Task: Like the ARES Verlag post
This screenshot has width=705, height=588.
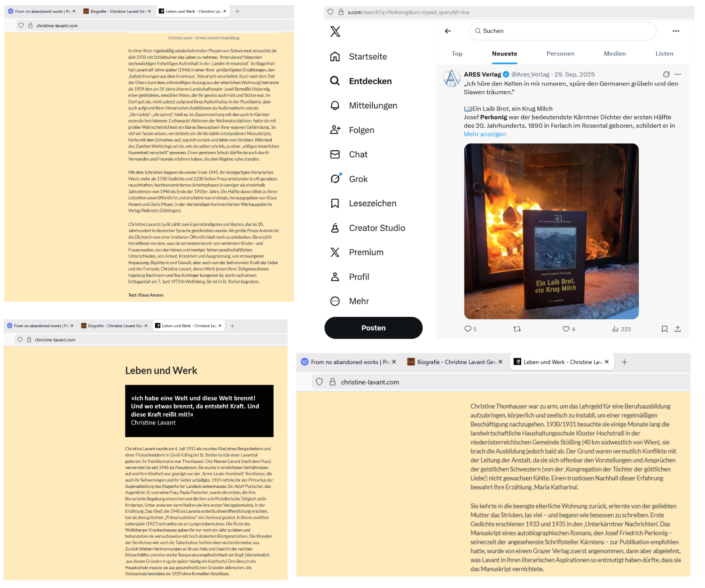Action: coord(566,329)
